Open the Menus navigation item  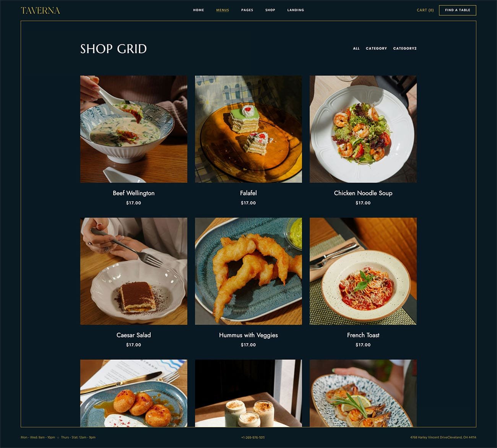223,10
